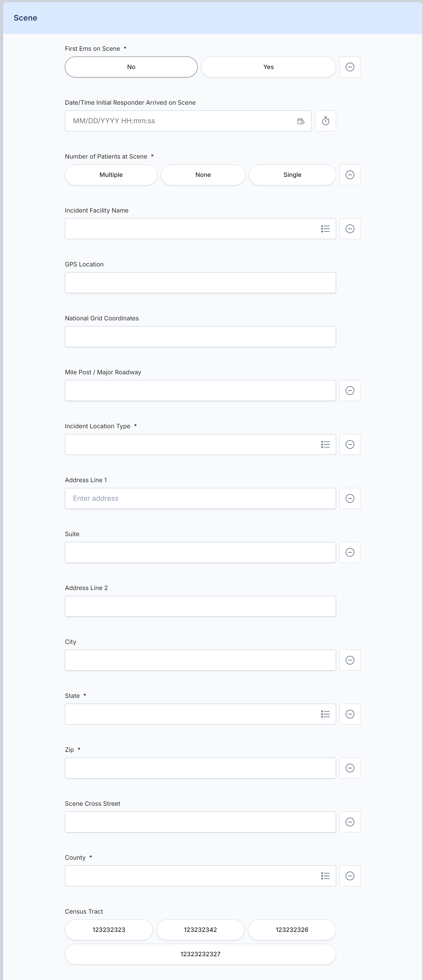Click the stopwatch icon beside the arrival date/time field

pos(325,121)
